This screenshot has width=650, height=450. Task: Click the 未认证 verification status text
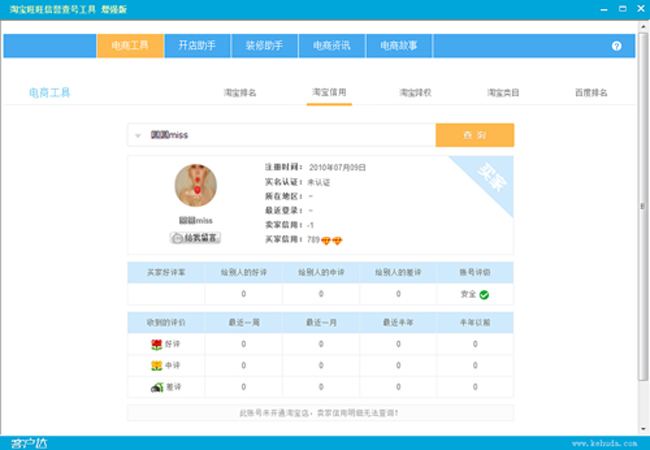point(318,182)
